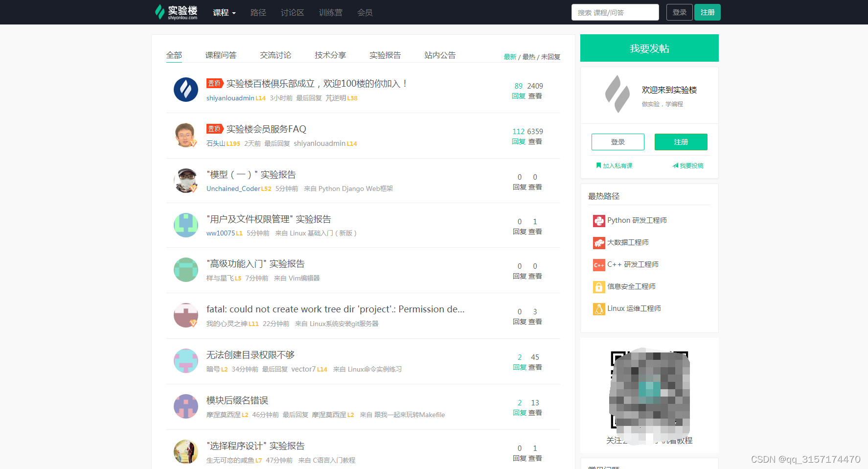Click ww10075's pixel avatar
This screenshot has height=469, width=868.
(186, 225)
